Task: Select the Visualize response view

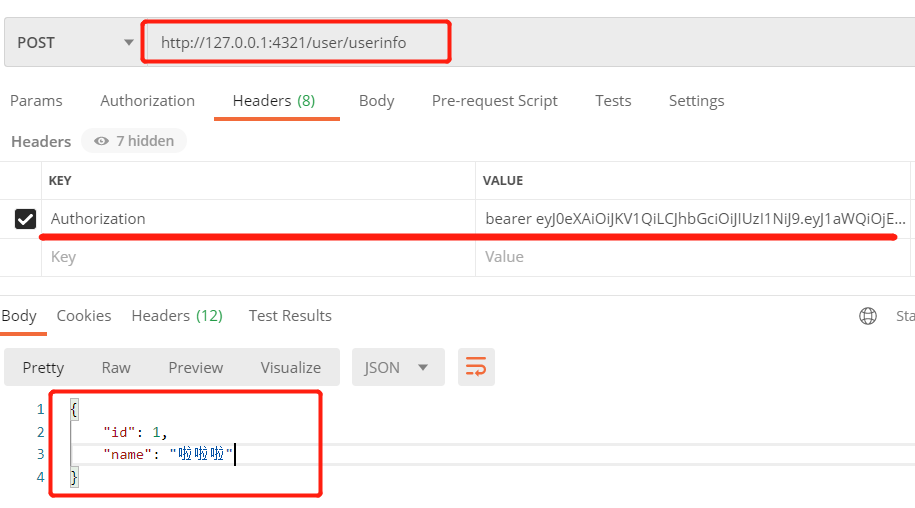Action: [290, 367]
